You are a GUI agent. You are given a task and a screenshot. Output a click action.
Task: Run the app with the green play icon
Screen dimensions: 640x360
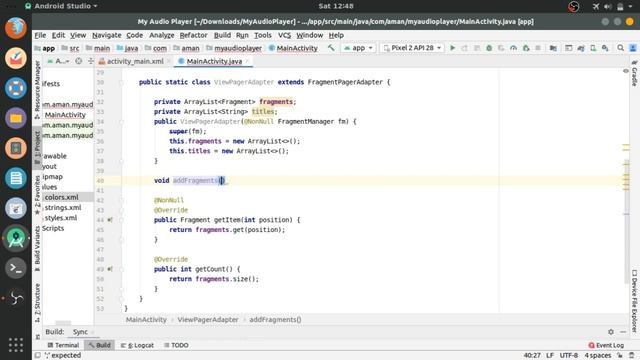click(x=452, y=48)
